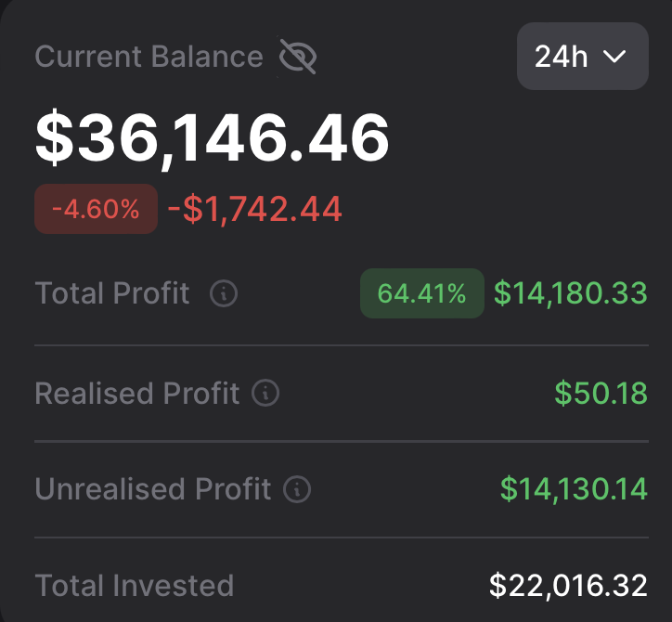Click the $22,016.32 total invested value

[568, 586]
